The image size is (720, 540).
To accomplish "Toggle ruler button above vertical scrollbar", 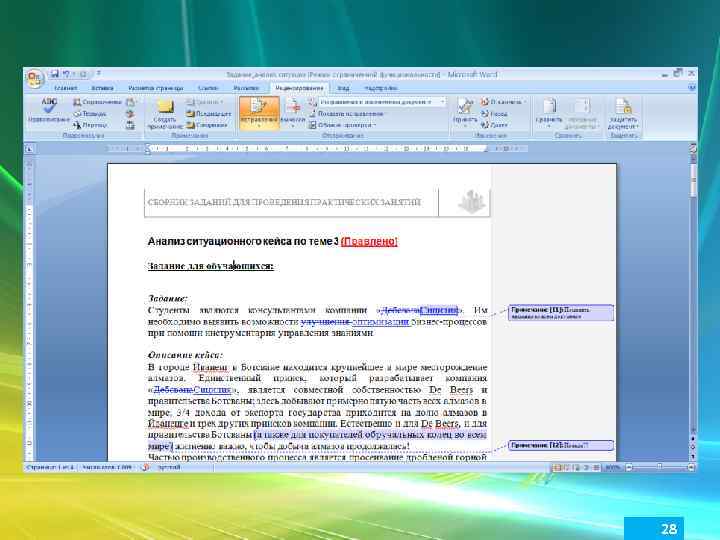I will pos(693,148).
